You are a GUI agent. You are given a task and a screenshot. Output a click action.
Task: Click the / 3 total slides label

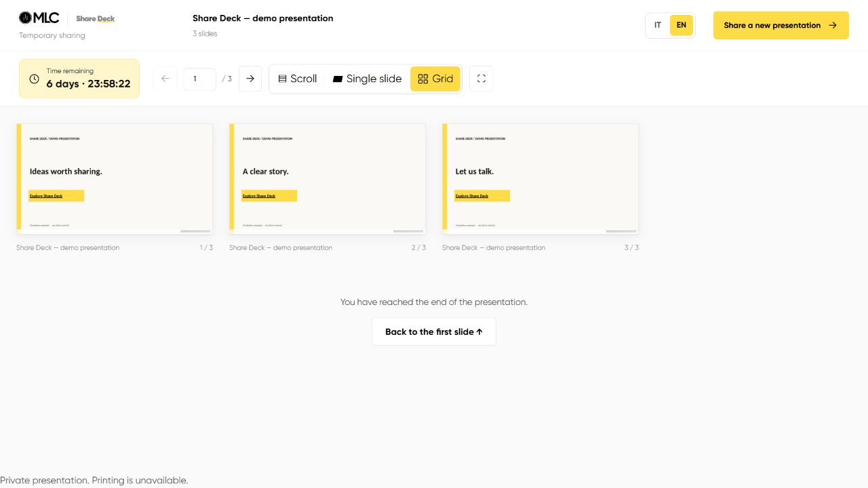[x=227, y=79]
